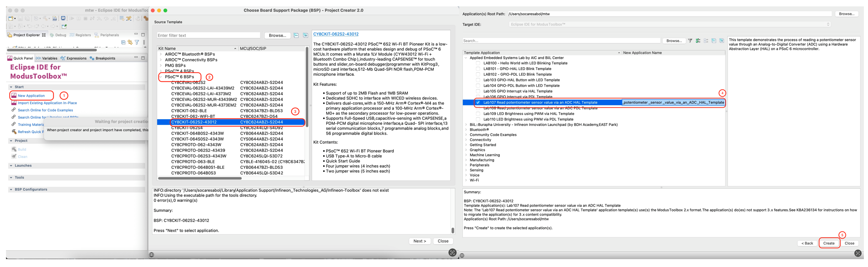This screenshot has width=868, height=267.
Task: Click the Refresh Quick Panel hammer icon
Action: coord(14,132)
